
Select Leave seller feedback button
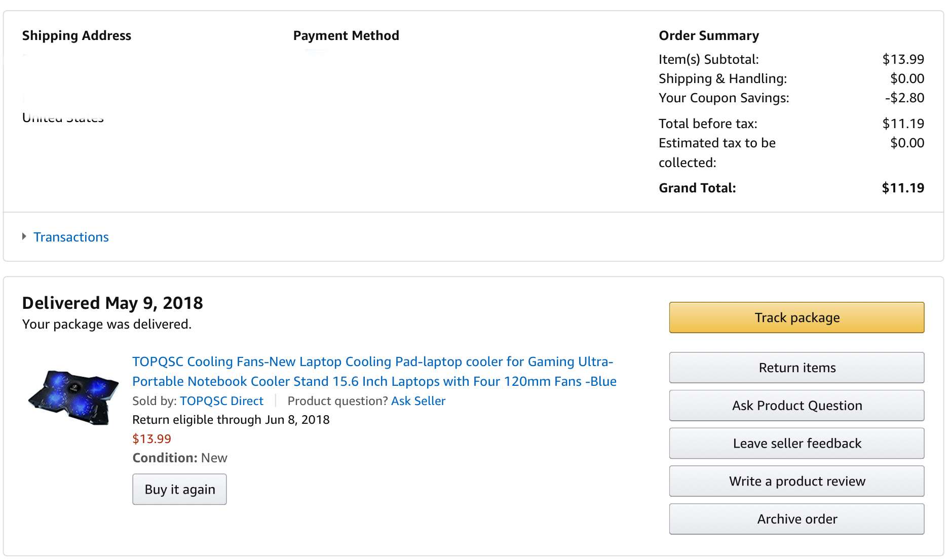tap(796, 444)
